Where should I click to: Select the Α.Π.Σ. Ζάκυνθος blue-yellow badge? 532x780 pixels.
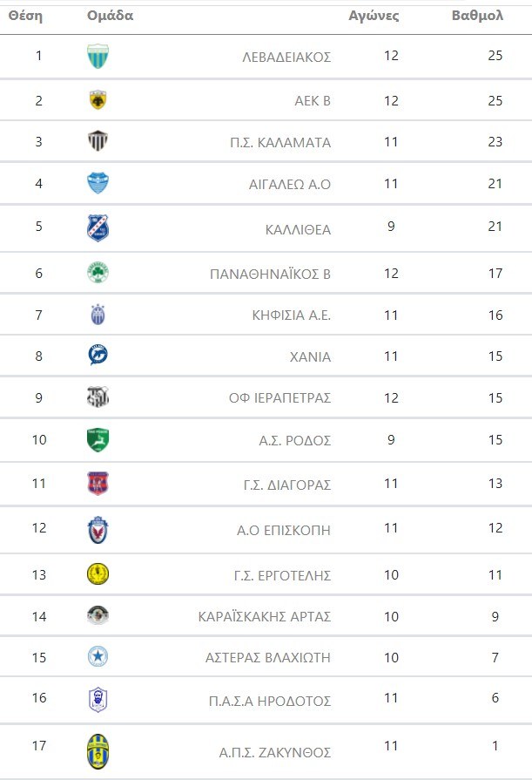point(98,751)
